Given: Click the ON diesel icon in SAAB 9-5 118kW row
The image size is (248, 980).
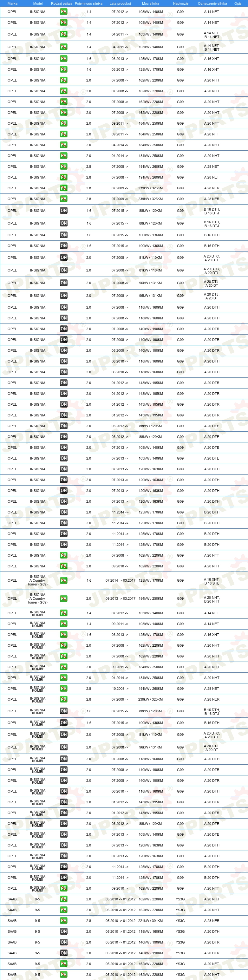Looking at the screenshot, I should tap(63, 931).
